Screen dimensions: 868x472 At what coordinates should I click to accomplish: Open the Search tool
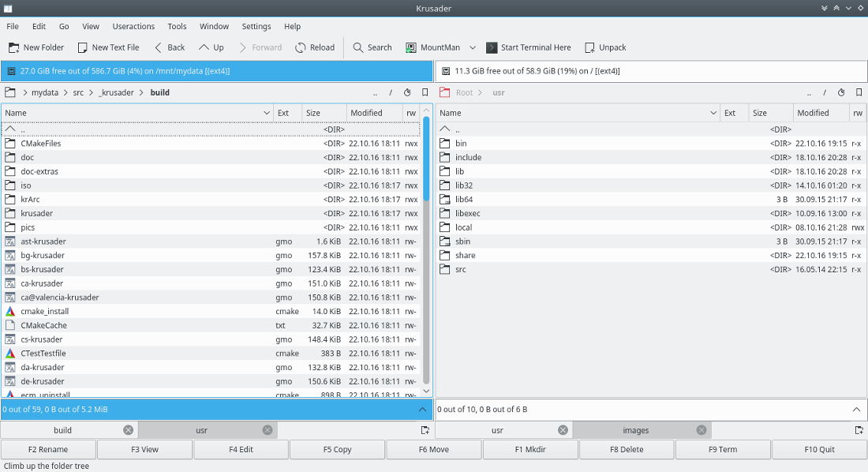click(x=372, y=47)
